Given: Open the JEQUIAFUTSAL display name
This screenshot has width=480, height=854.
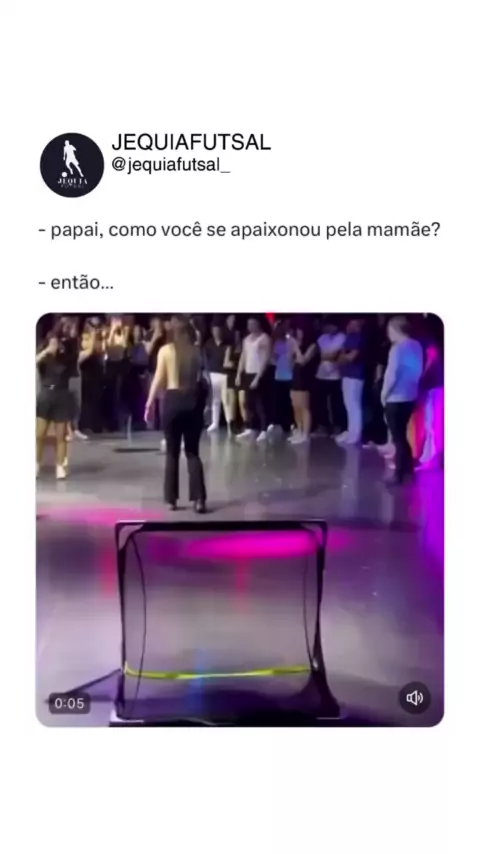Looking at the screenshot, I should (x=191, y=143).
